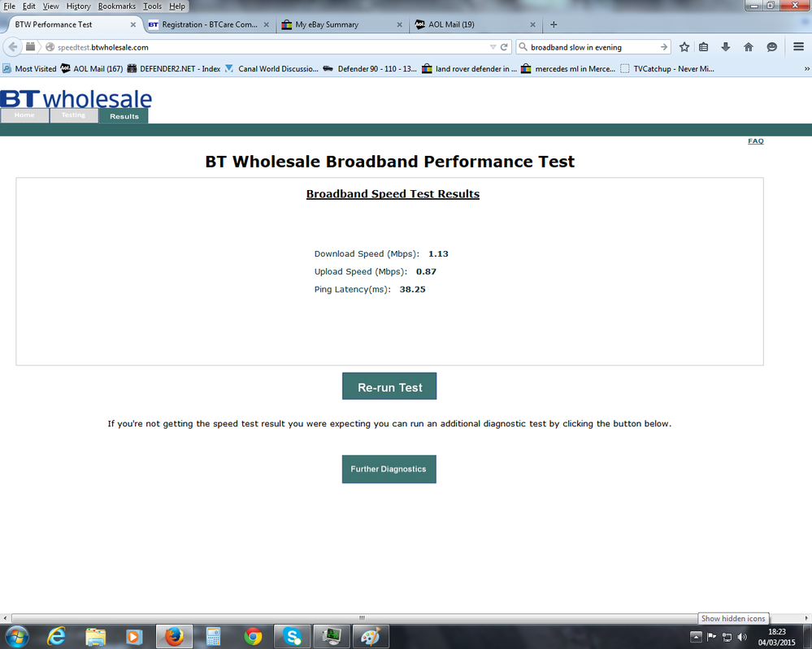The height and width of the screenshot is (649, 812).
Task: Click the chat smiley toolbar icon
Action: point(771,47)
